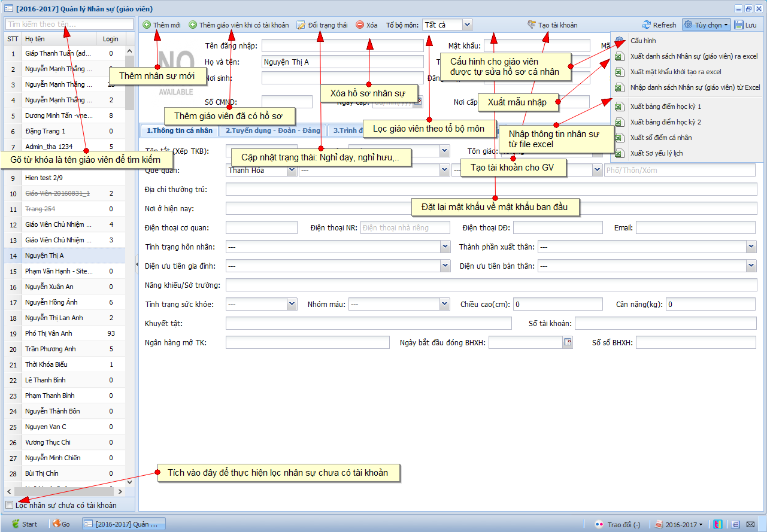767x532 pixels.
Task: Click the Tạo tài khoản key button
Action: point(552,25)
